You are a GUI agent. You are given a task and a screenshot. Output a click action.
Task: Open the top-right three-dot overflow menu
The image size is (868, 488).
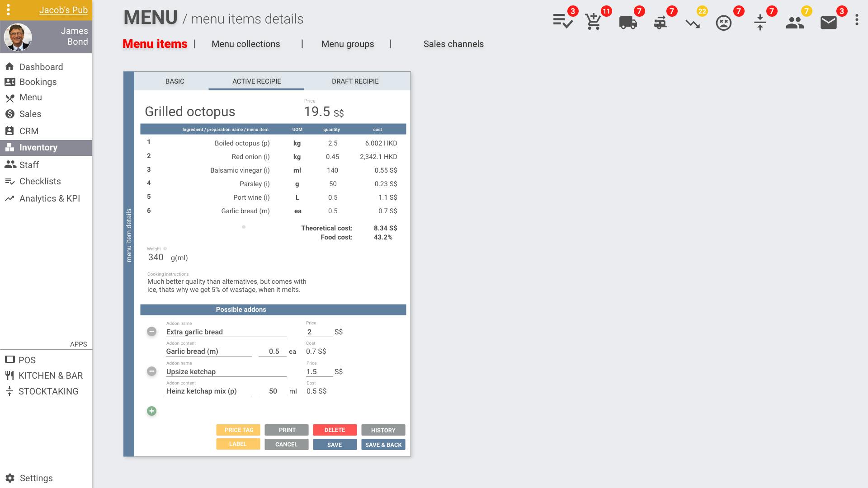coord(857,19)
